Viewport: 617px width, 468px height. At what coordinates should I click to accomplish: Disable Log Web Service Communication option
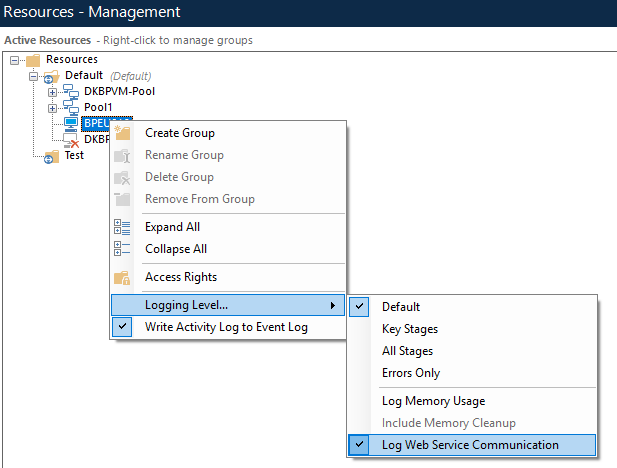(x=470, y=445)
